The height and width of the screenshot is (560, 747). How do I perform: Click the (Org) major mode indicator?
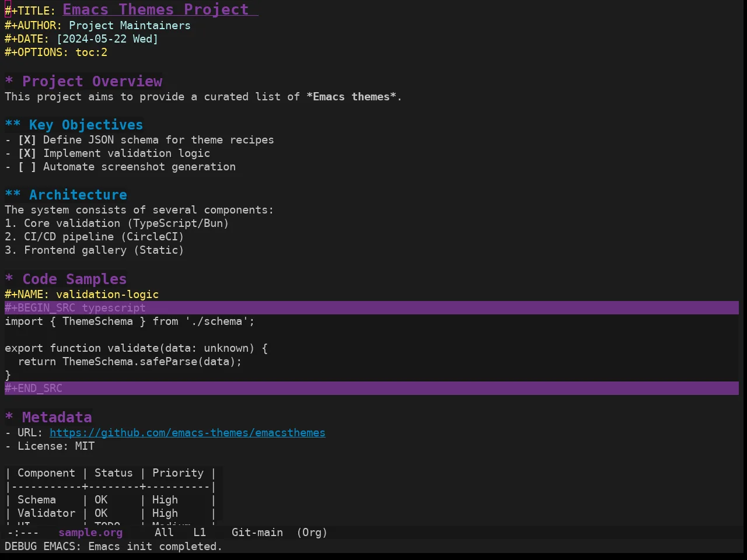click(x=312, y=533)
